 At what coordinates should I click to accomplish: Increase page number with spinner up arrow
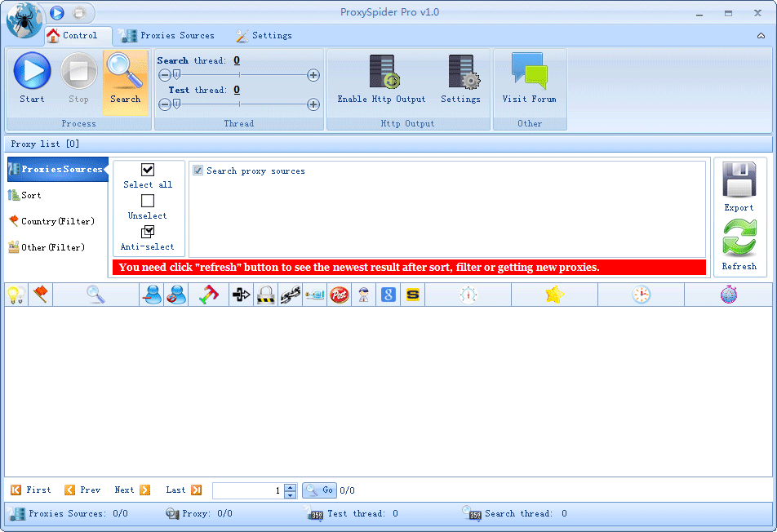coord(291,487)
